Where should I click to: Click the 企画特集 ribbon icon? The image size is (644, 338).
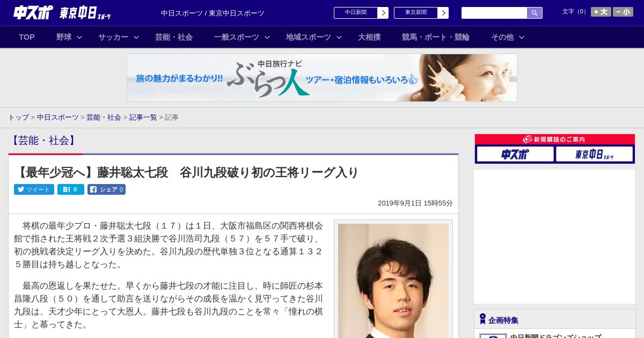(x=482, y=319)
